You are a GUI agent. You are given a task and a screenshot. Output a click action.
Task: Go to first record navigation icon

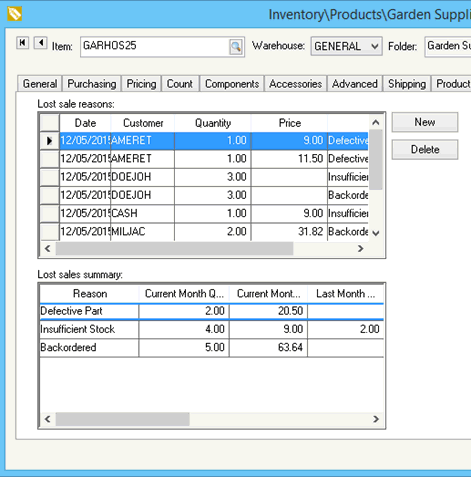(23, 43)
